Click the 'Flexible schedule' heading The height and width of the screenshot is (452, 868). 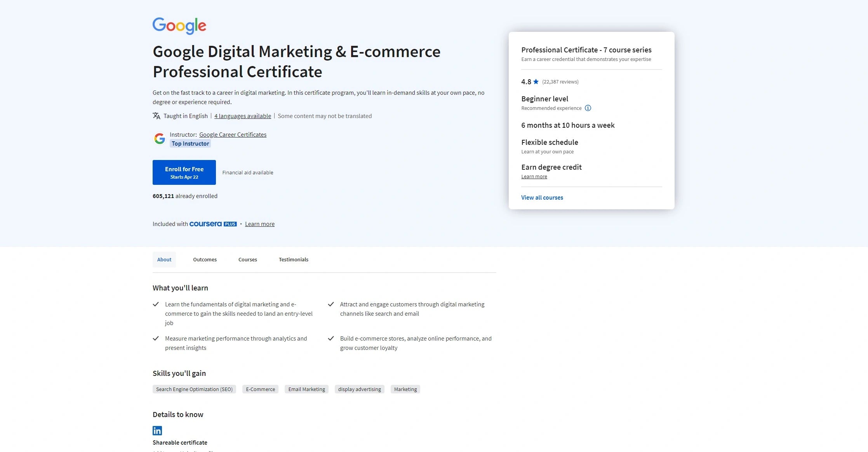550,143
